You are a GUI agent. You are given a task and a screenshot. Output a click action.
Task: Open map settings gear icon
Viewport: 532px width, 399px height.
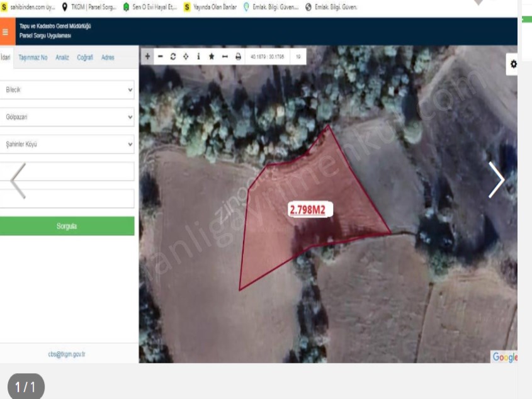513,64
